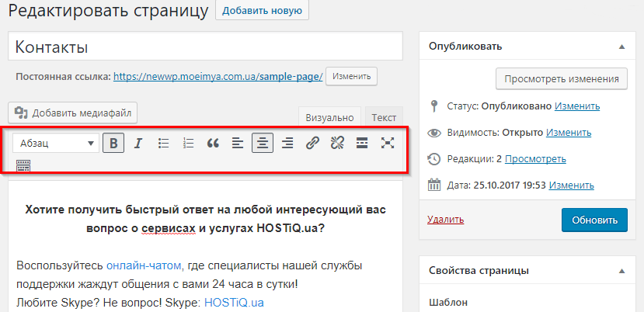Toggle center text alignment
The height and width of the screenshot is (312, 644).
[263, 143]
